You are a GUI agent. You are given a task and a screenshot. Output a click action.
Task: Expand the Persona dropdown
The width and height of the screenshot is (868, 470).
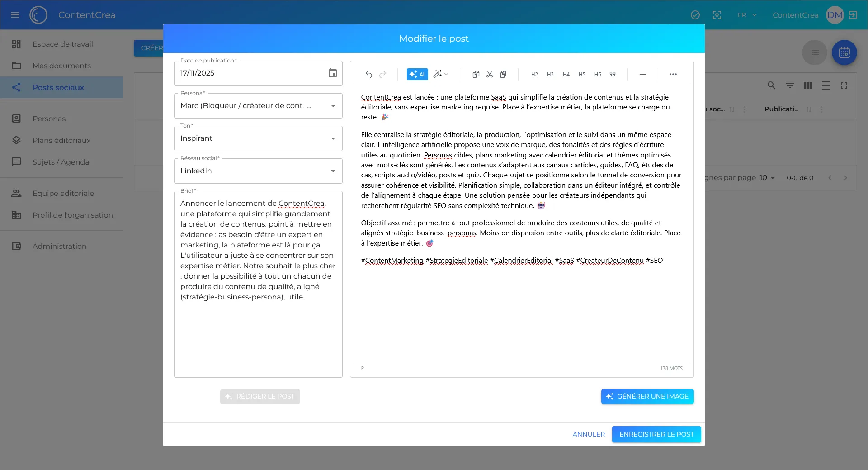tap(333, 106)
